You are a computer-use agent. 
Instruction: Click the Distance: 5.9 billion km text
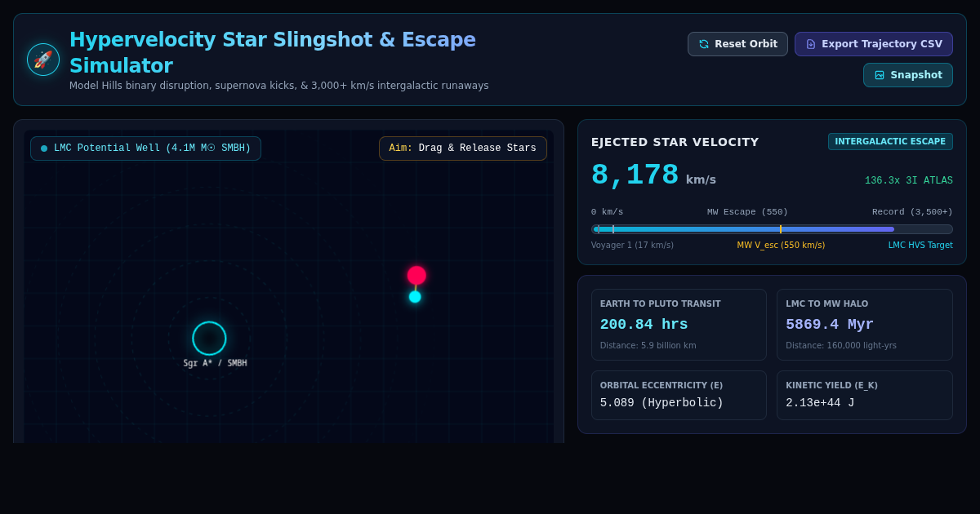[648, 346]
